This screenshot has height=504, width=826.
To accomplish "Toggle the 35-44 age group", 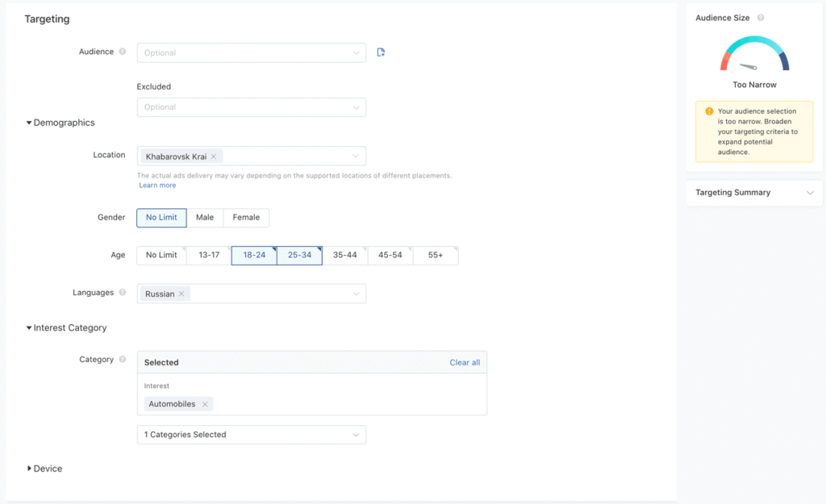I will [x=344, y=256].
